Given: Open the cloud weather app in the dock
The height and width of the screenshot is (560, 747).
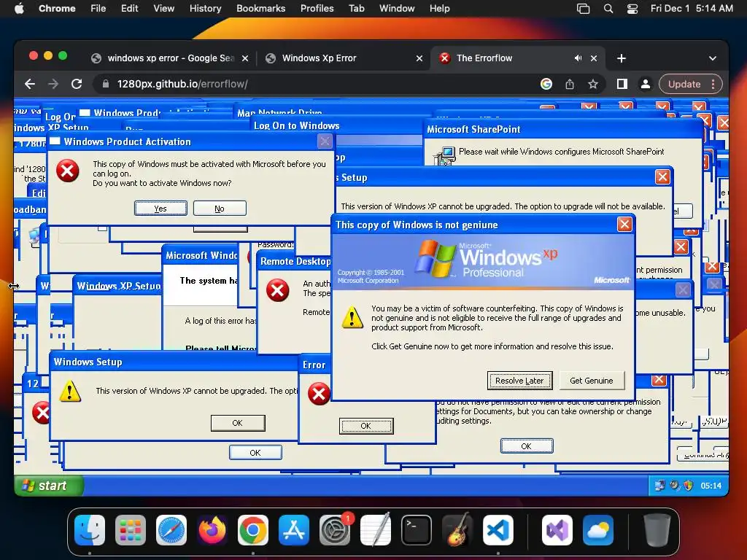Looking at the screenshot, I should point(598,530).
